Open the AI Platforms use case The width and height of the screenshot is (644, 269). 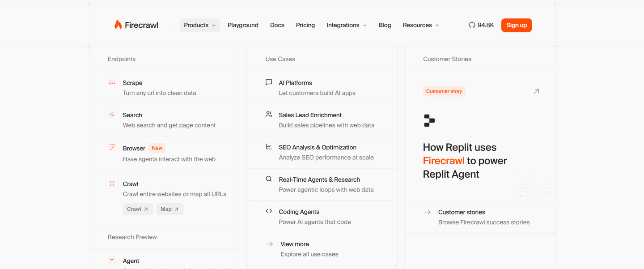322,88
